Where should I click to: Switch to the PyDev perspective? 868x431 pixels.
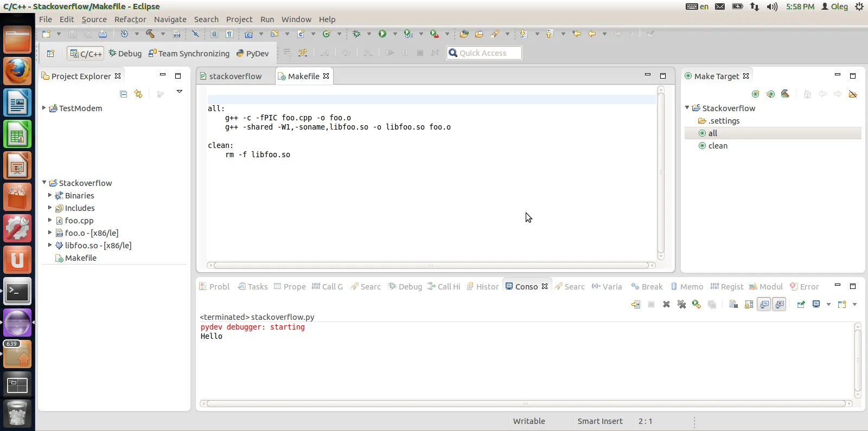coord(252,53)
